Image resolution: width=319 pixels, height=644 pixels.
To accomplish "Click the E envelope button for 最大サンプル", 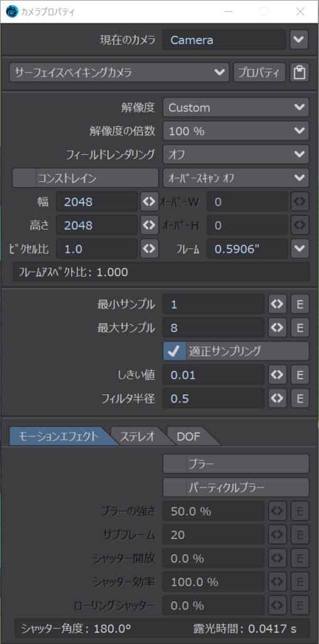I will (300, 328).
